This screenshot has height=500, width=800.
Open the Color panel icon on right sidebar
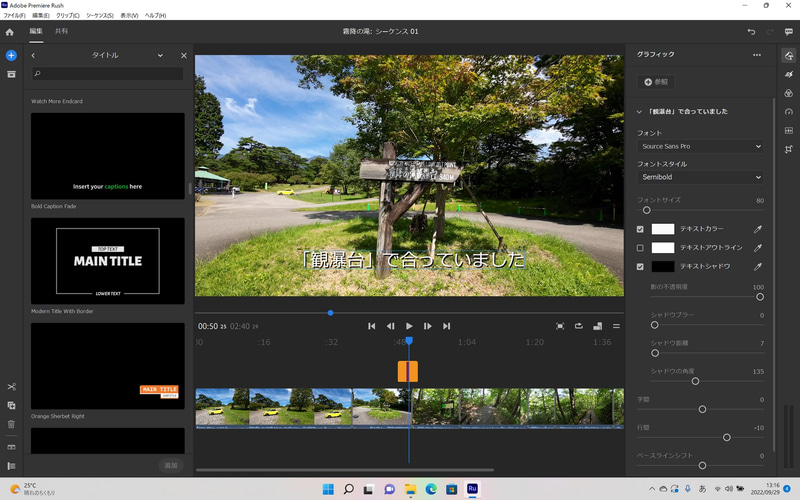pyautogui.click(x=789, y=93)
